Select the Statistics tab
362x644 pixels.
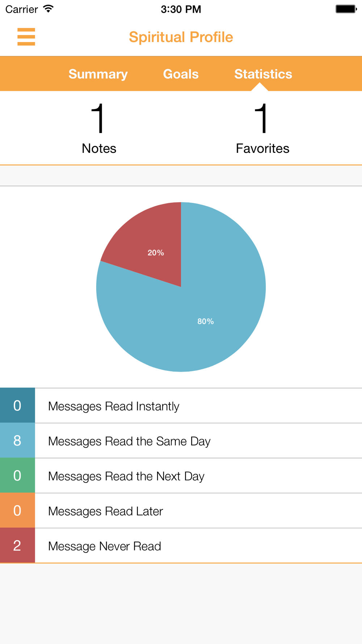tap(263, 74)
